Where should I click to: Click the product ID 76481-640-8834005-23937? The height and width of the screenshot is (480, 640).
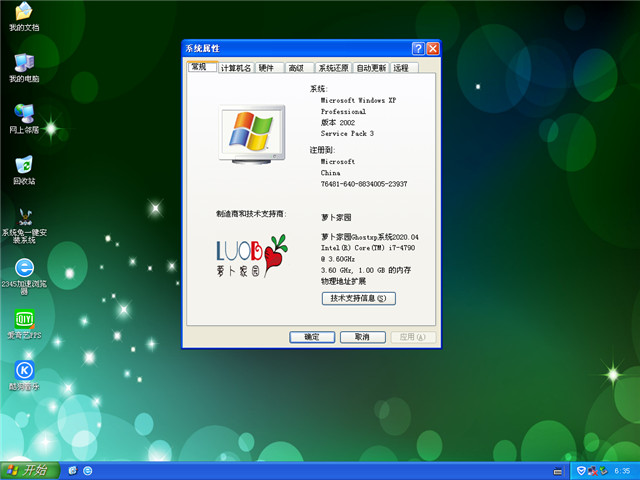[x=364, y=184]
